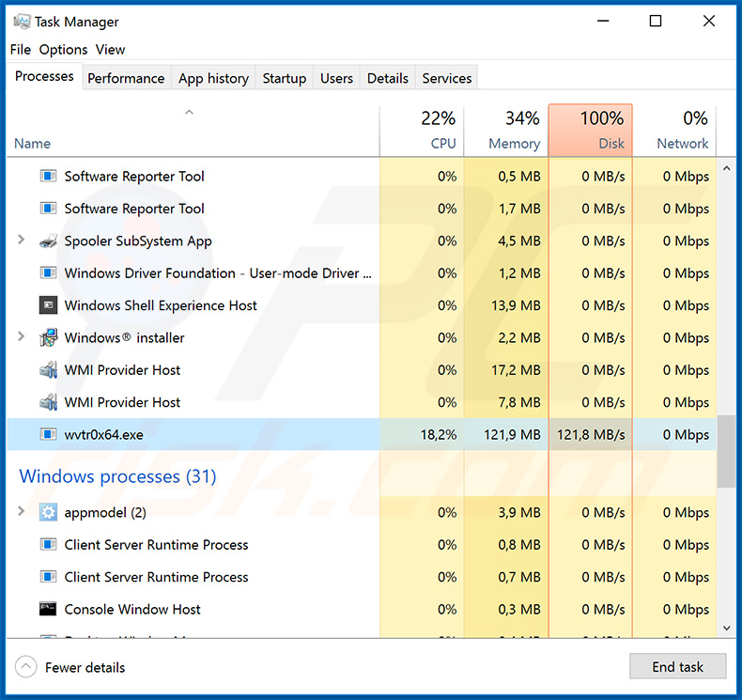Click the scrollbar up arrow
Screen dimensions: 742x700
tap(726, 168)
